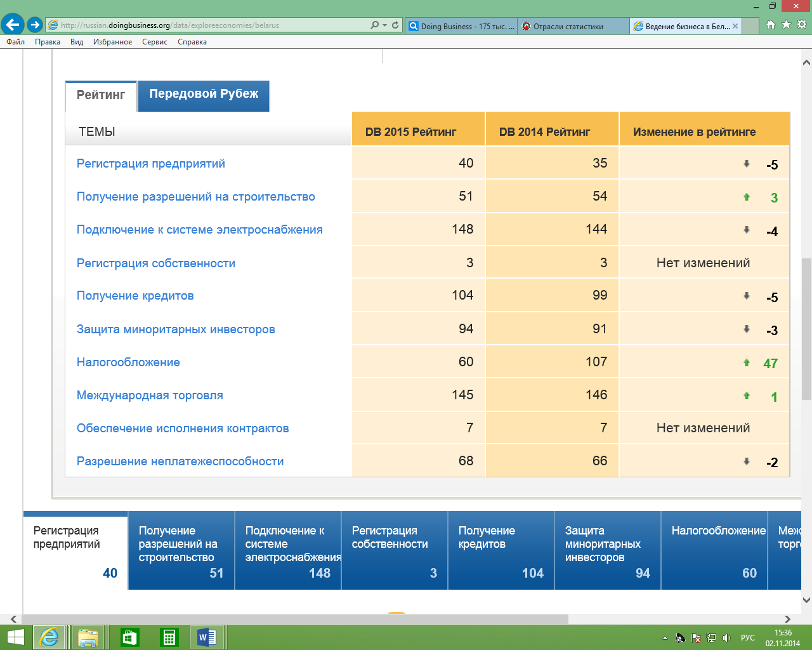
Task: Open 'Получение кредитов' table link
Action: point(135,296)
